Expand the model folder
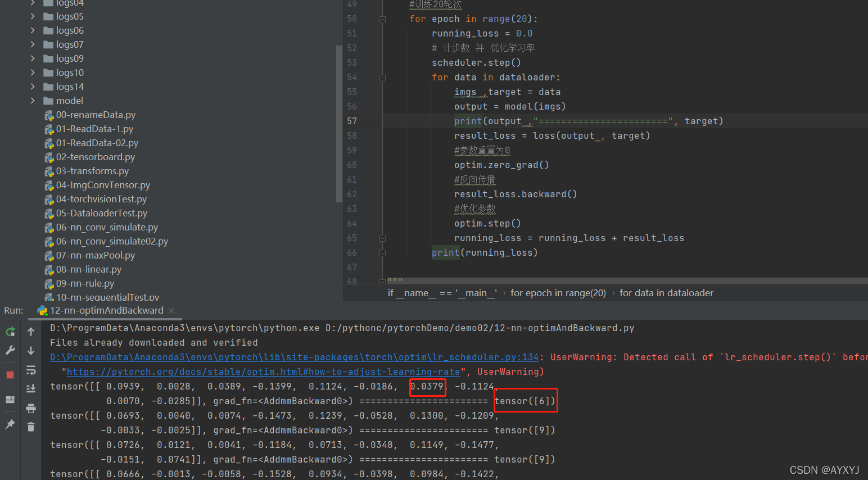This screenshot has height=480, width=868. [33, 101]
